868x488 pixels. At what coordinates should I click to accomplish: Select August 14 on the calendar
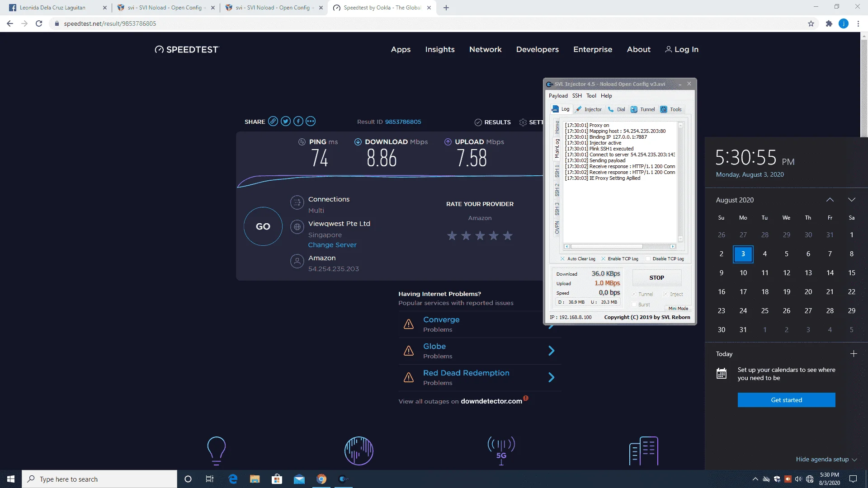click(830, 272)
